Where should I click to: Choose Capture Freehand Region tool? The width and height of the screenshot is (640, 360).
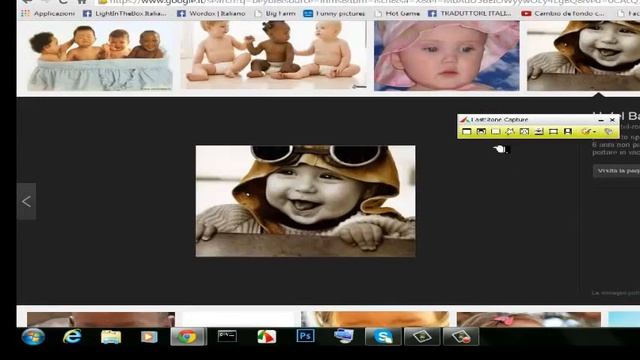pyautogui.click(x=510, y=131)
